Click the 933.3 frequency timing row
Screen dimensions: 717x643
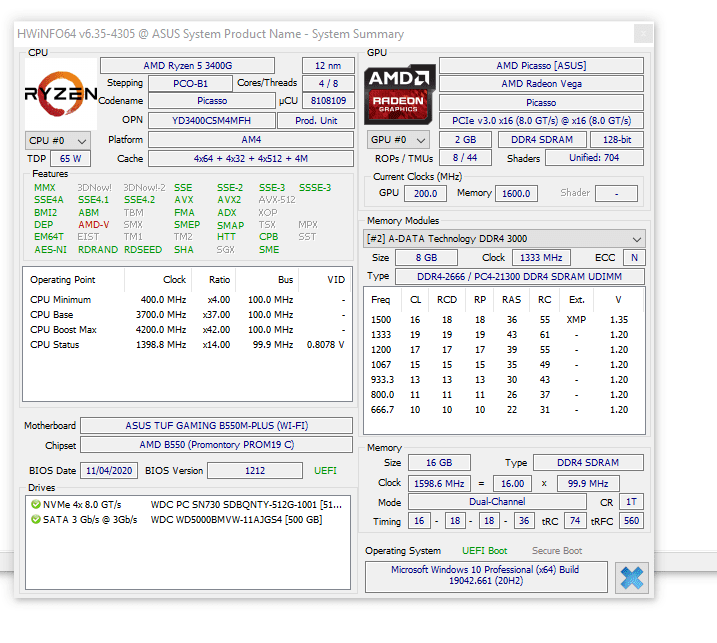click(503, 380)
